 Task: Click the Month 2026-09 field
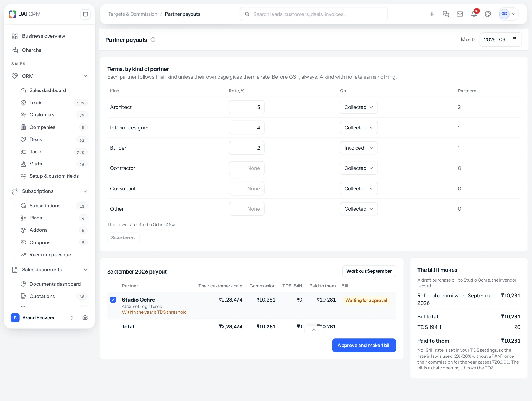(x=500, y=40)
